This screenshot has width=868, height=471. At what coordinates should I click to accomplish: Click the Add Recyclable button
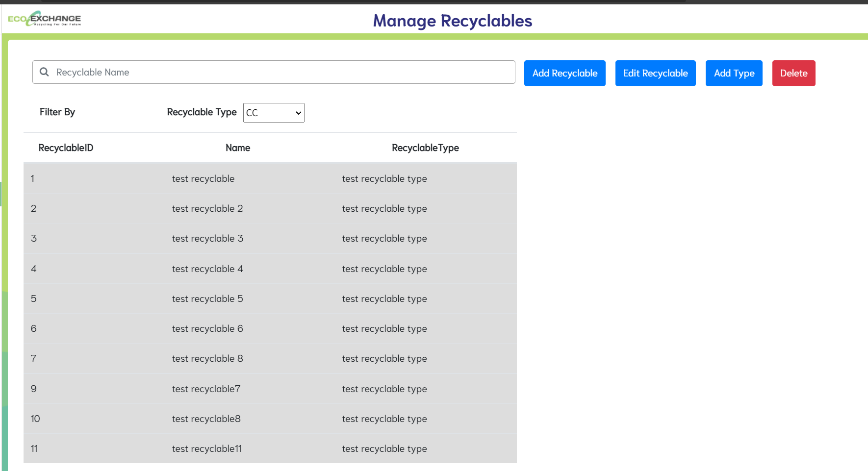click(565, 73)
